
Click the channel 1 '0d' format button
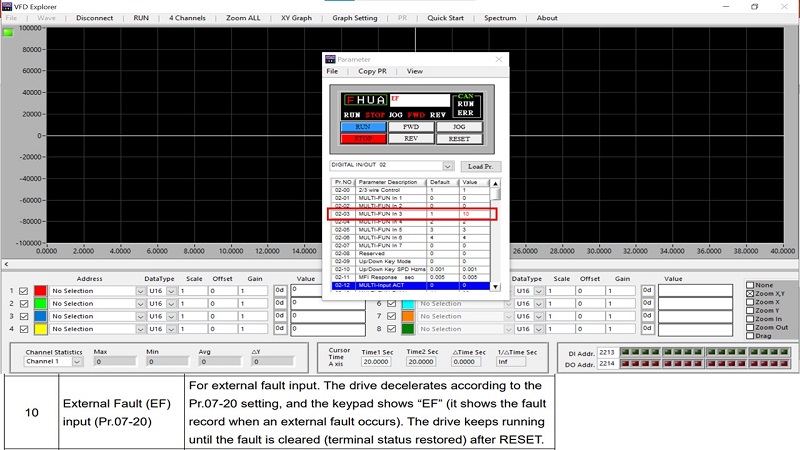[280, 290]
